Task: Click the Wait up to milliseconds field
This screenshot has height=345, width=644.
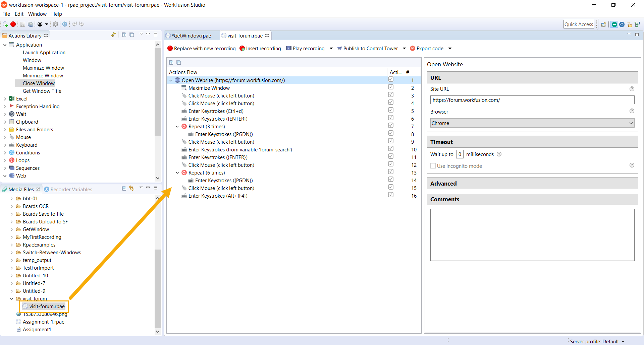Action: pyautogui.click(x=460, y=154)
